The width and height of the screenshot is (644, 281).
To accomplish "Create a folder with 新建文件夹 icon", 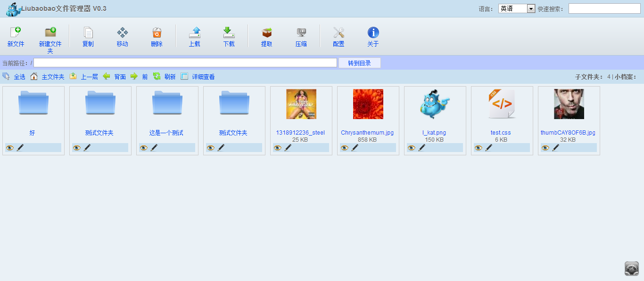I will coord(50,32).
